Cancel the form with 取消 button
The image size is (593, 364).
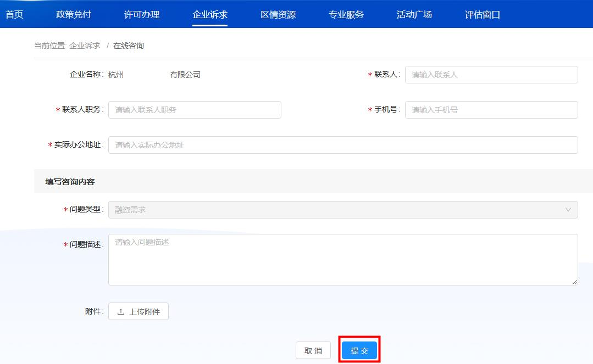pos(313,351)
